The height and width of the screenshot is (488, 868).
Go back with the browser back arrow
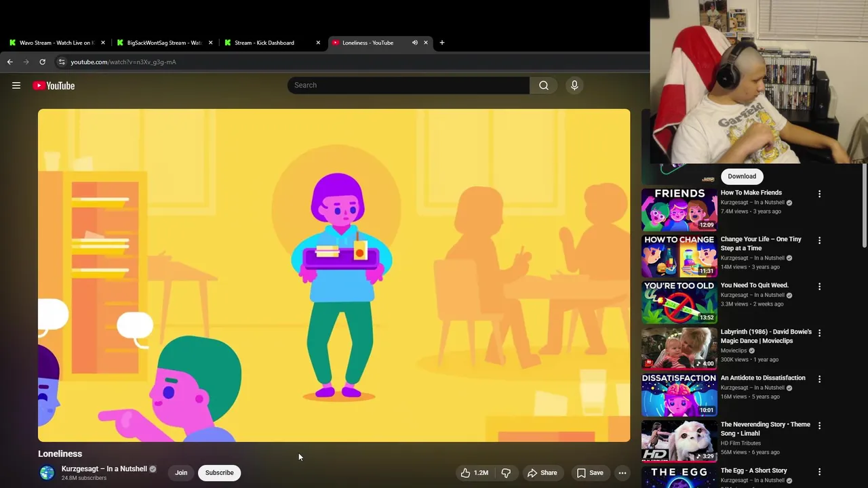[x=9, y=62]
